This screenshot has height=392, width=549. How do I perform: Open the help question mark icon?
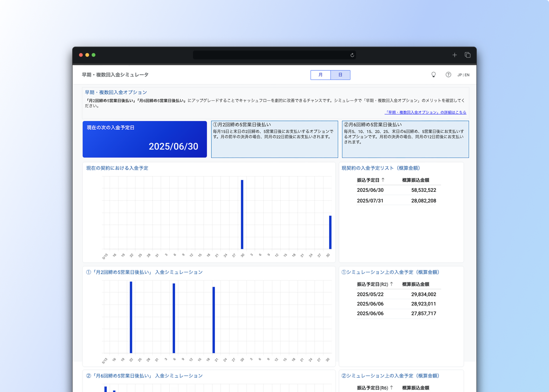pos(448,75)
